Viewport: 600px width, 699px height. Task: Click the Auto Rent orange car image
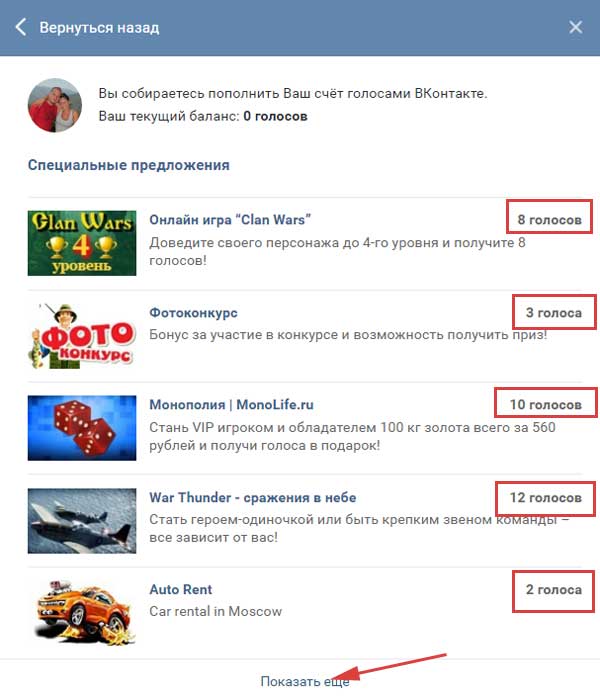point(82,613)
